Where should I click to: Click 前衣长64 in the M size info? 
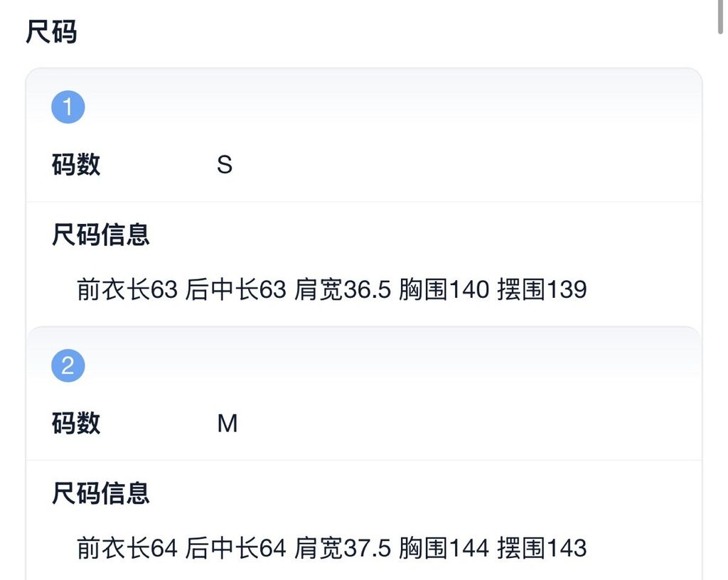[x=127, y=548]
